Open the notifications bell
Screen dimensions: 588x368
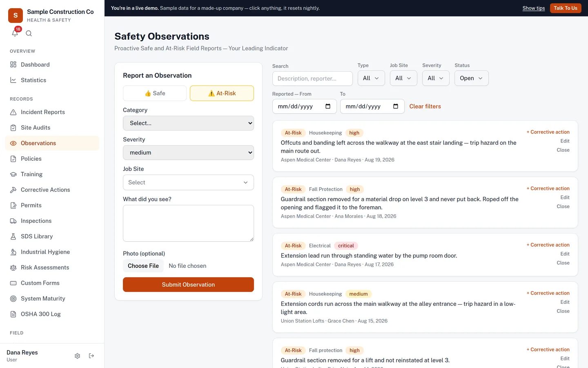click(x=15, y=33)
